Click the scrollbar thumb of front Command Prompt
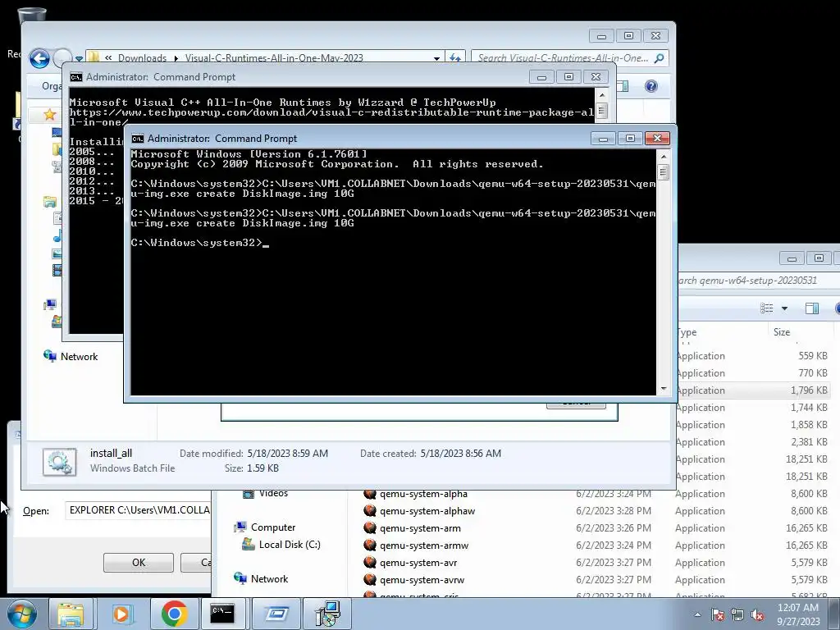Screen dimensions: 840x630 pos(663,172)
